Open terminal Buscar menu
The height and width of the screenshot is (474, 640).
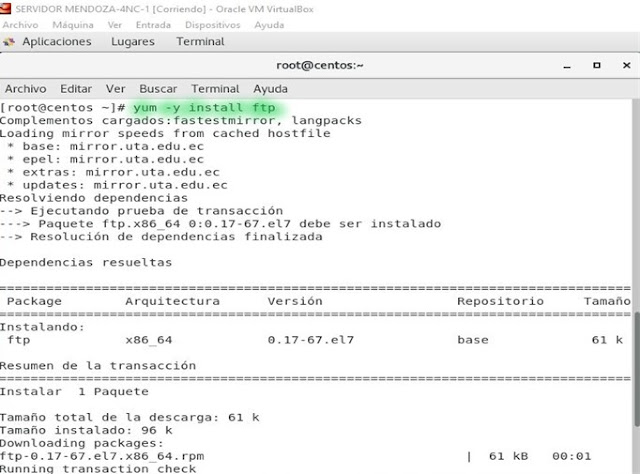click(158, 89)
